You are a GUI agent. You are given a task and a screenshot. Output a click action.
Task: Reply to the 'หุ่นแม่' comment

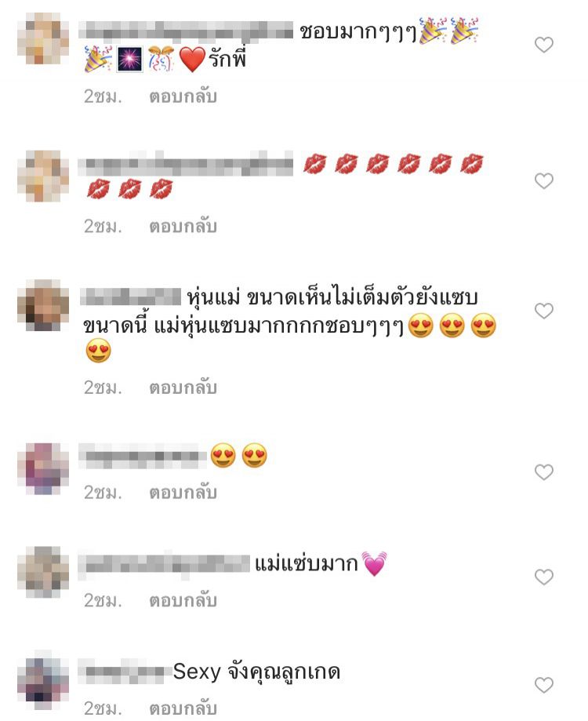[183, 388]
